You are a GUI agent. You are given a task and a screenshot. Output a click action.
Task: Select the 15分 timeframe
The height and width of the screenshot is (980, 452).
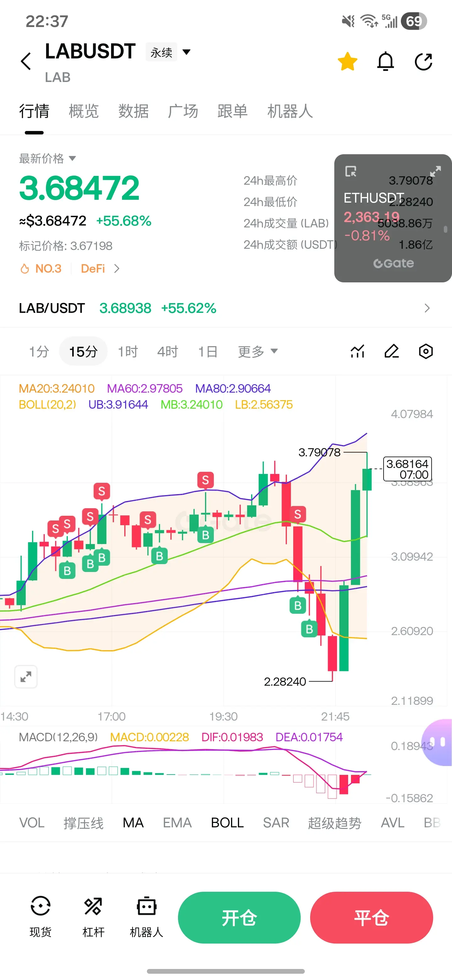pos(83,351)
